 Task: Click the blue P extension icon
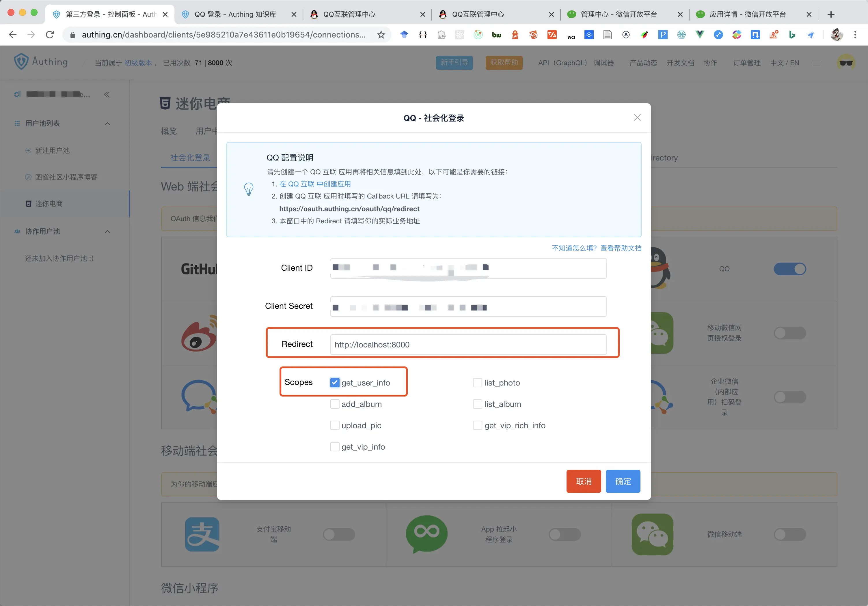(663, 35)
